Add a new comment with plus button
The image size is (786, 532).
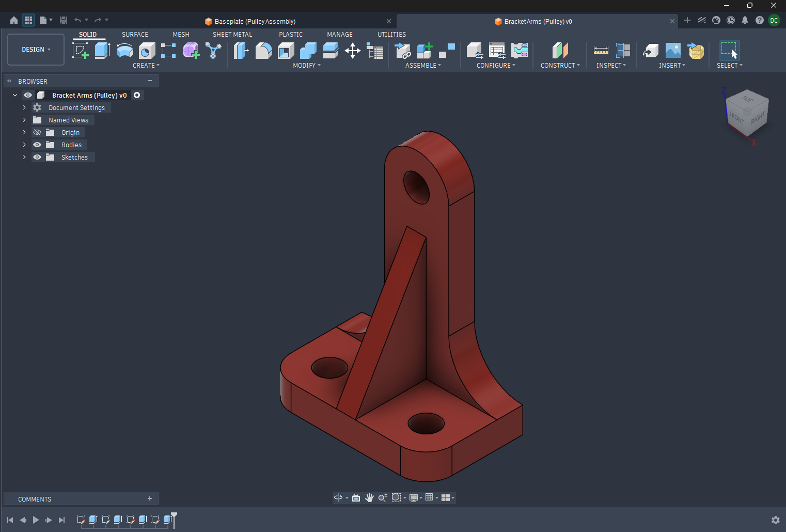(150, 498)
